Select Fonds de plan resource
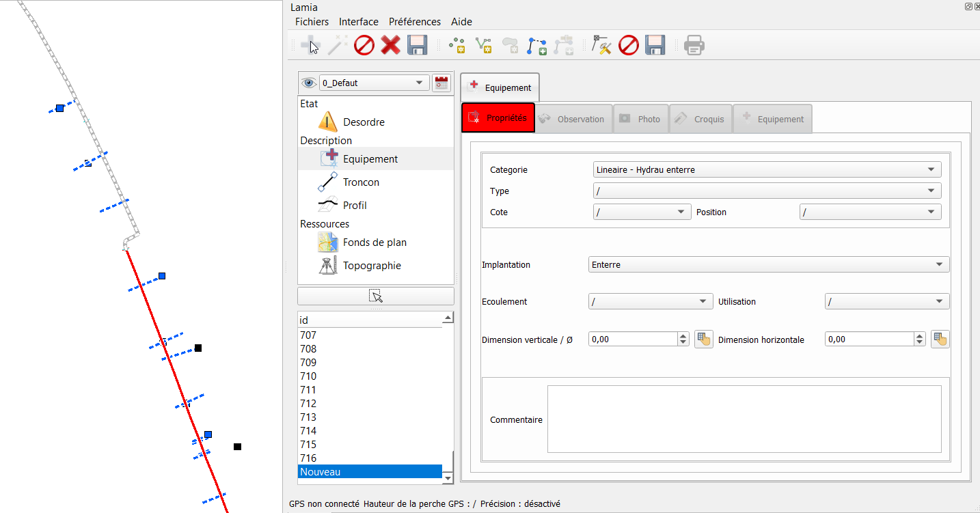This screenshot has width=980, height=513. tap(375, 242)
